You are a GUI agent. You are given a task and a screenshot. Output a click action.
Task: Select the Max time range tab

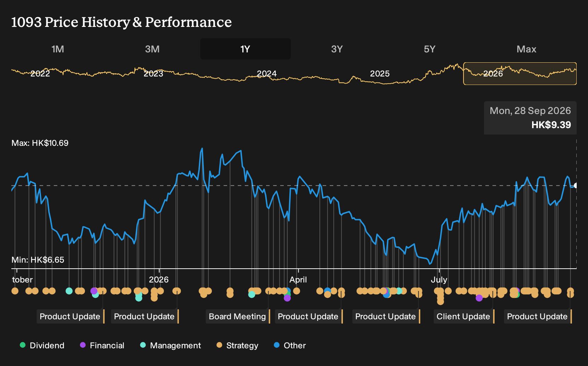click(526, 49)
